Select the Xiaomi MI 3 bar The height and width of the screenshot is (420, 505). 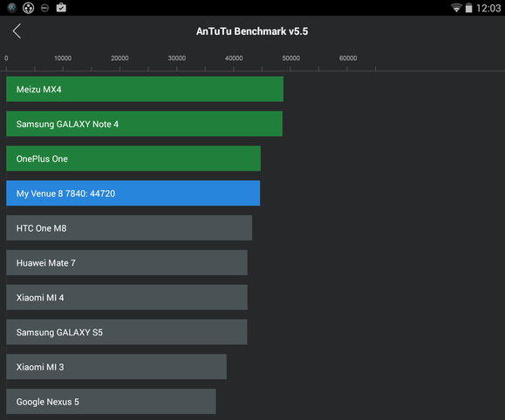(x=117, y=367)
